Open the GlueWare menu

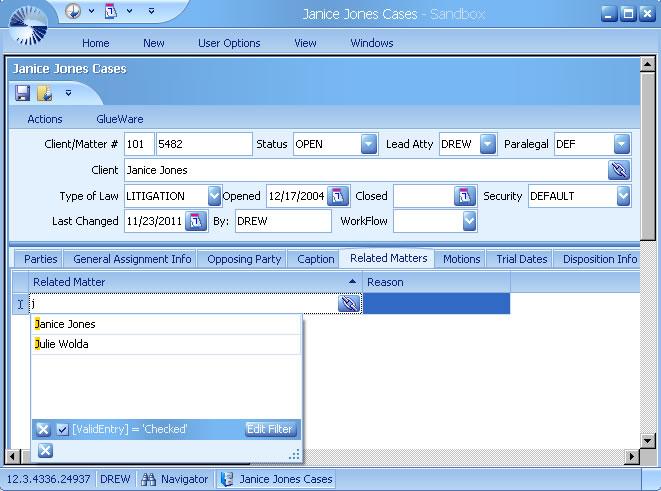pos(120,119)
